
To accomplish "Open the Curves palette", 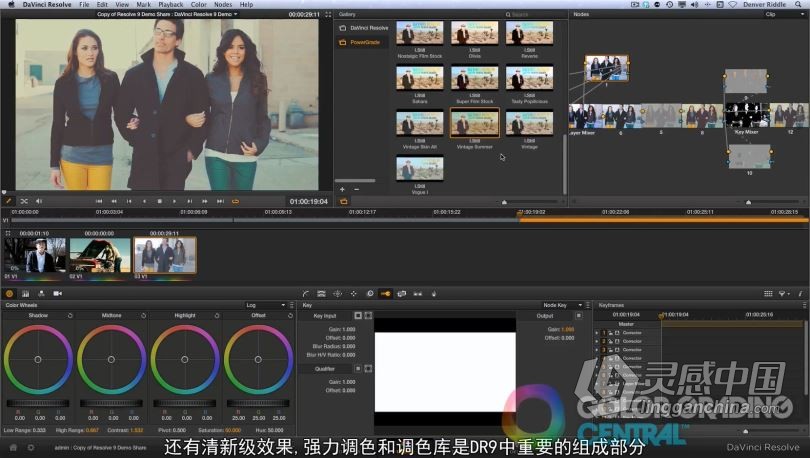I will (x=305, y=293).
